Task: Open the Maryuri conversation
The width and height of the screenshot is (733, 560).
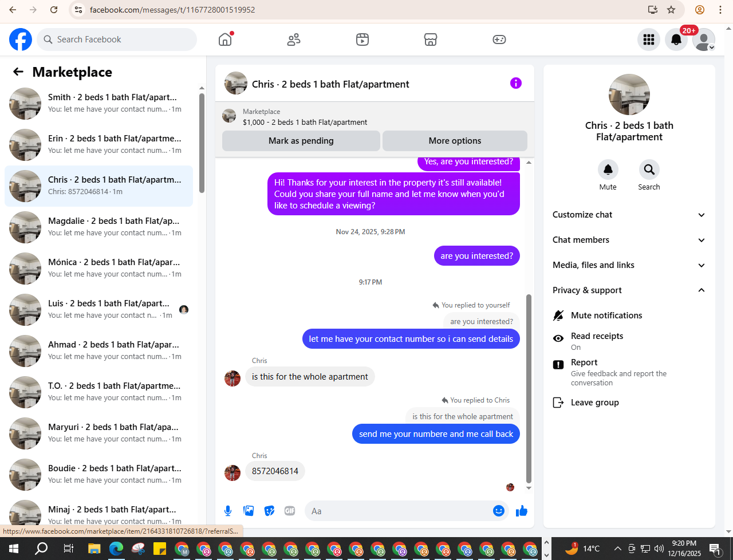Action: click(x=98, y=433)
